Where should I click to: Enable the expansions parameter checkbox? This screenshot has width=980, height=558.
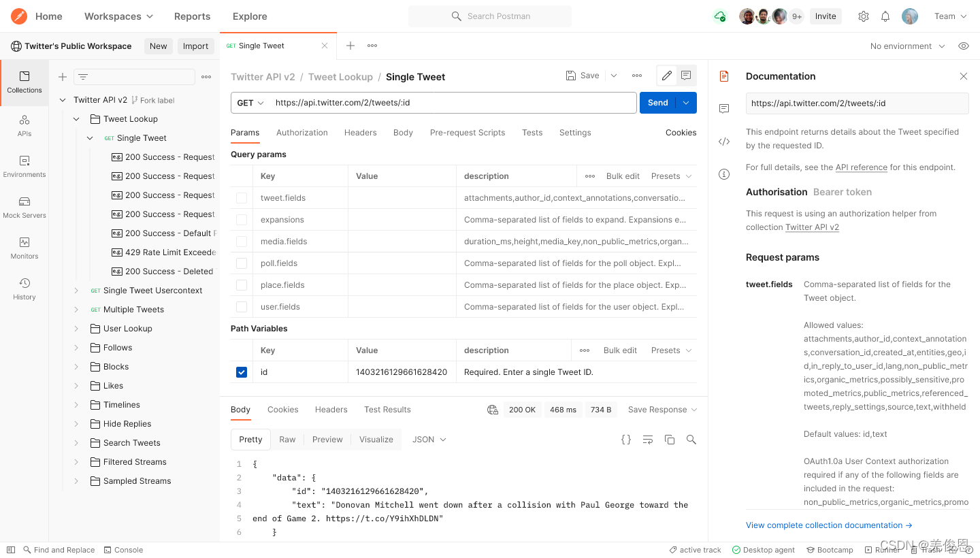242,220
